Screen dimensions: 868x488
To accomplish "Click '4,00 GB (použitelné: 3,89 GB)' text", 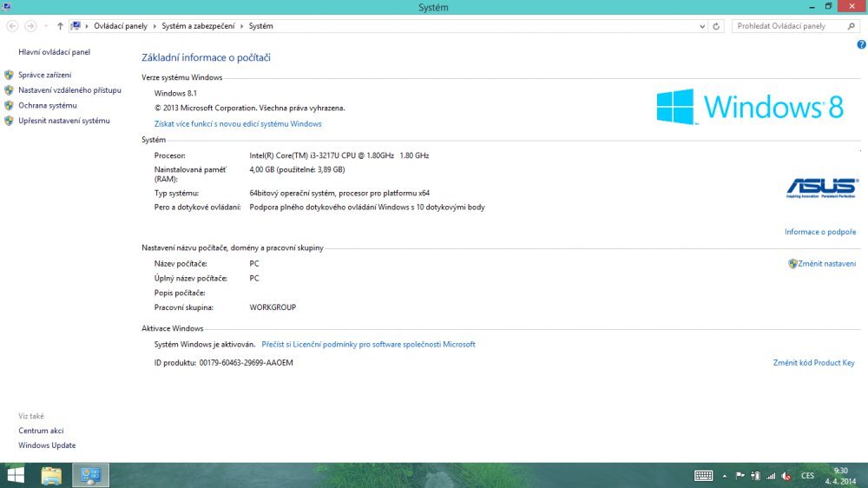I will tap(297, 170).
